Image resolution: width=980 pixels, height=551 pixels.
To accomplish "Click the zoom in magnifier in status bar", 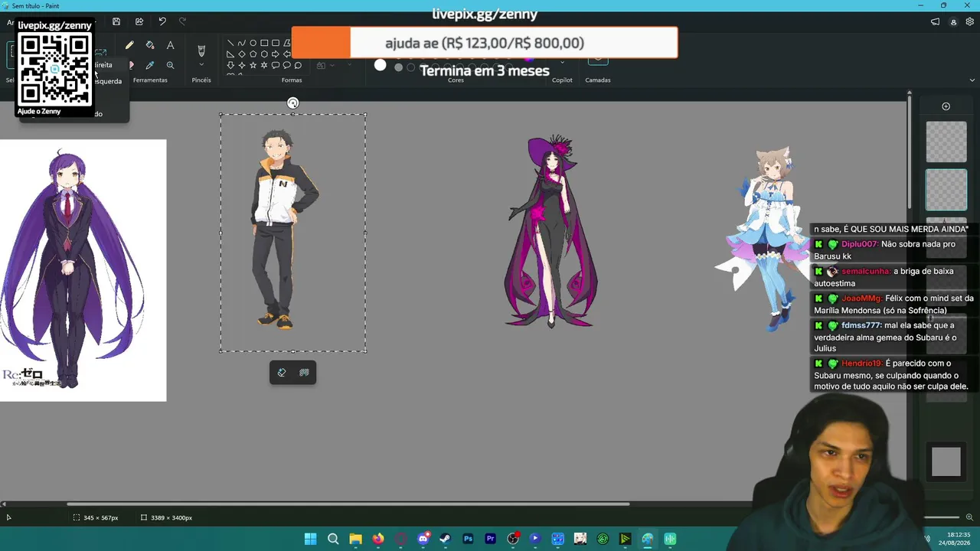I will point(970,517).
